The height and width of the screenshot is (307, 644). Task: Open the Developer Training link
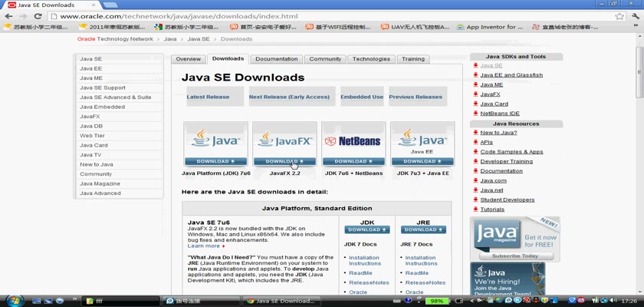coord(507,161)
